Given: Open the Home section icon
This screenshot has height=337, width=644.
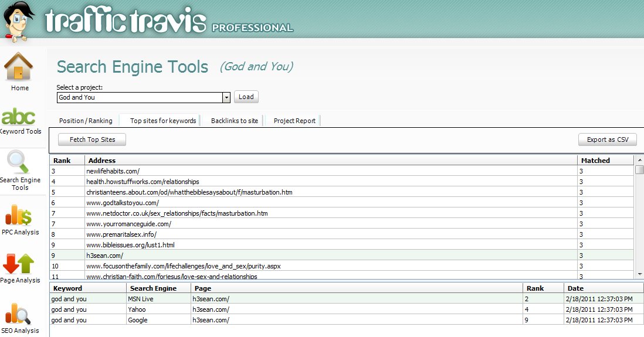Looking at the screenshot, I should click(x=19, y=67).
